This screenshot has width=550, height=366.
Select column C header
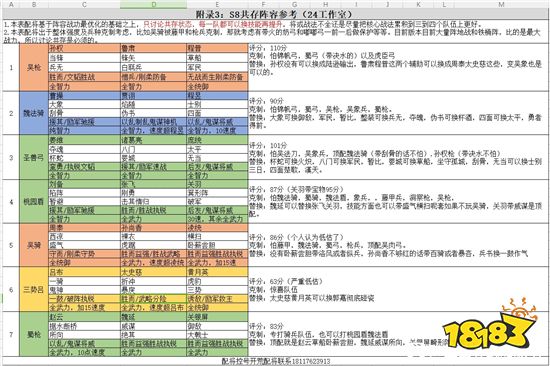[x=84, y=5]
